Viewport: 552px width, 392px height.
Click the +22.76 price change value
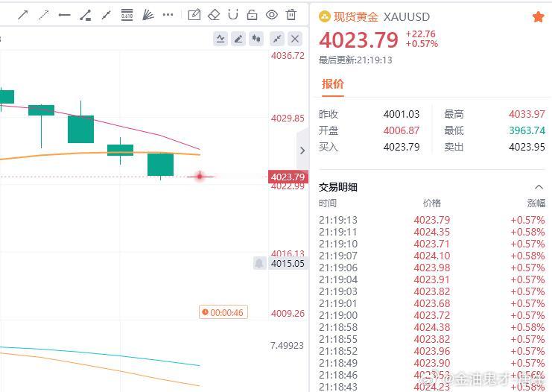click(421, 34)
